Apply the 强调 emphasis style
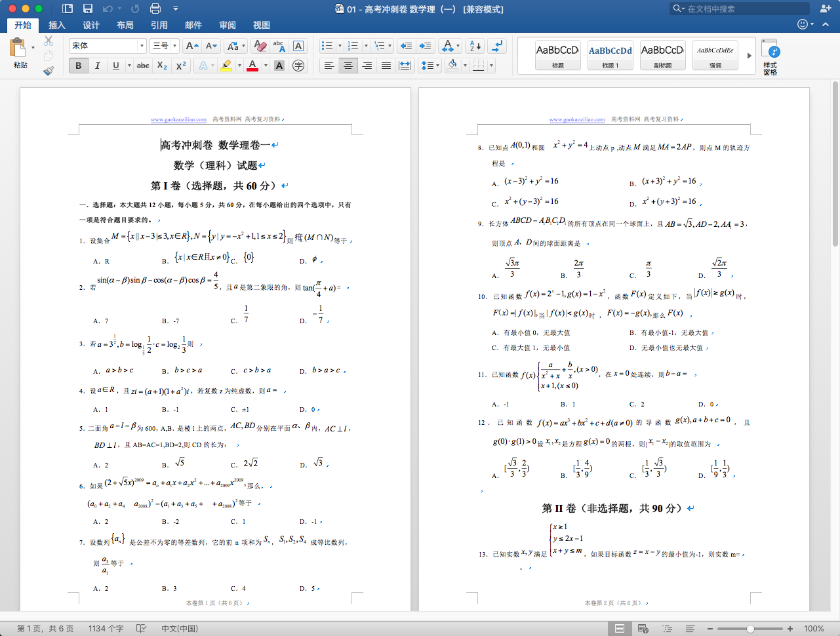The height and width of the screenshot is (636, 840). tap(715, 56)
